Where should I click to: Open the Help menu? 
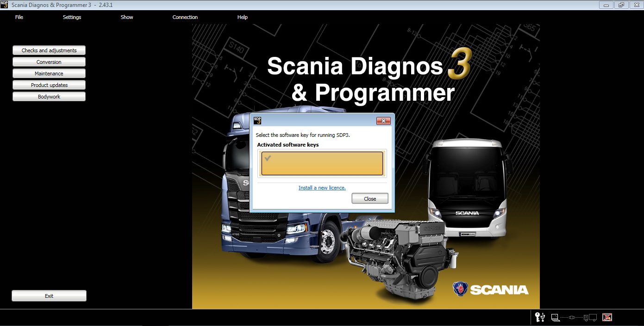[242, 17]
